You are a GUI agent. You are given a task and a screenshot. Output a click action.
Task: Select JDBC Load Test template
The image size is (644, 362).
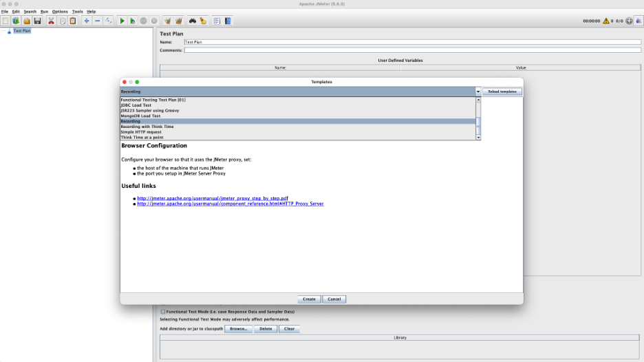click(x=298, y=105)
